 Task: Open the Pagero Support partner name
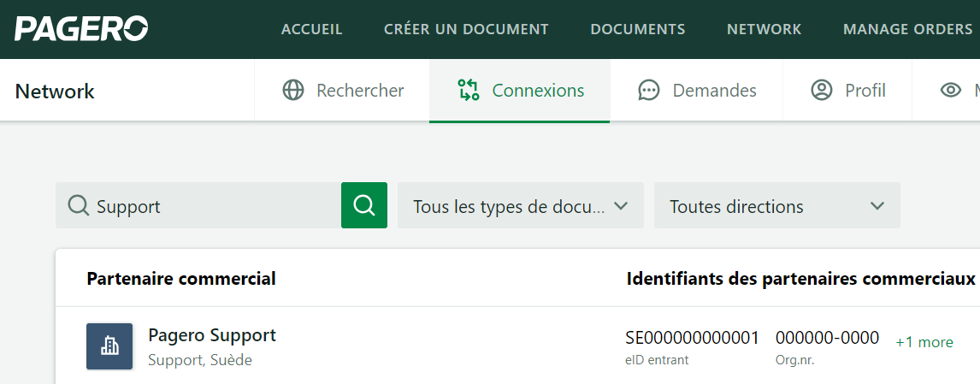(212, 336)
